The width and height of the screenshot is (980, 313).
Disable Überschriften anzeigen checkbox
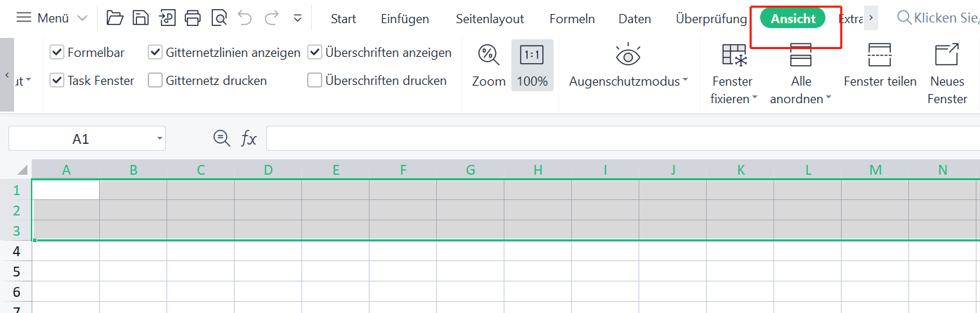coord(315,53)
